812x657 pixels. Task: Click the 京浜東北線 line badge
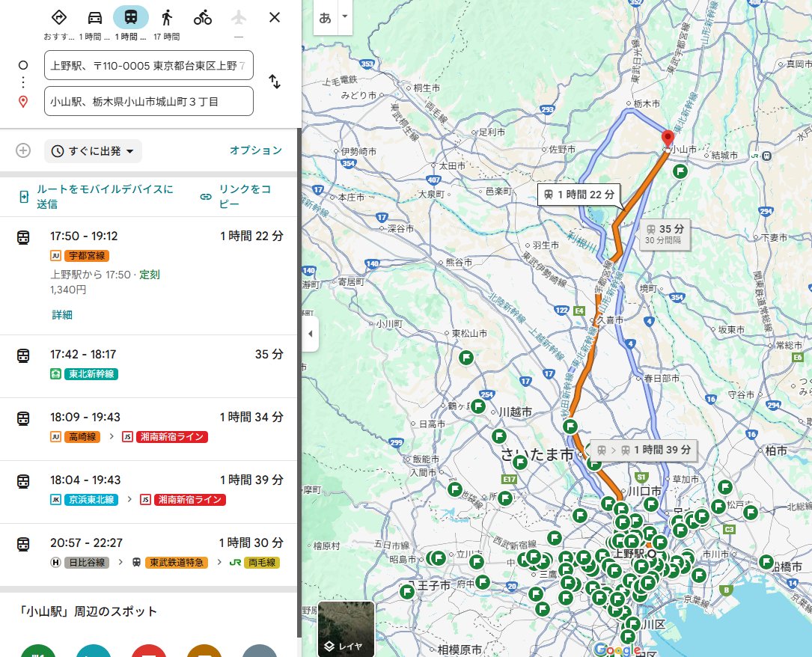[x=91, y=500]
